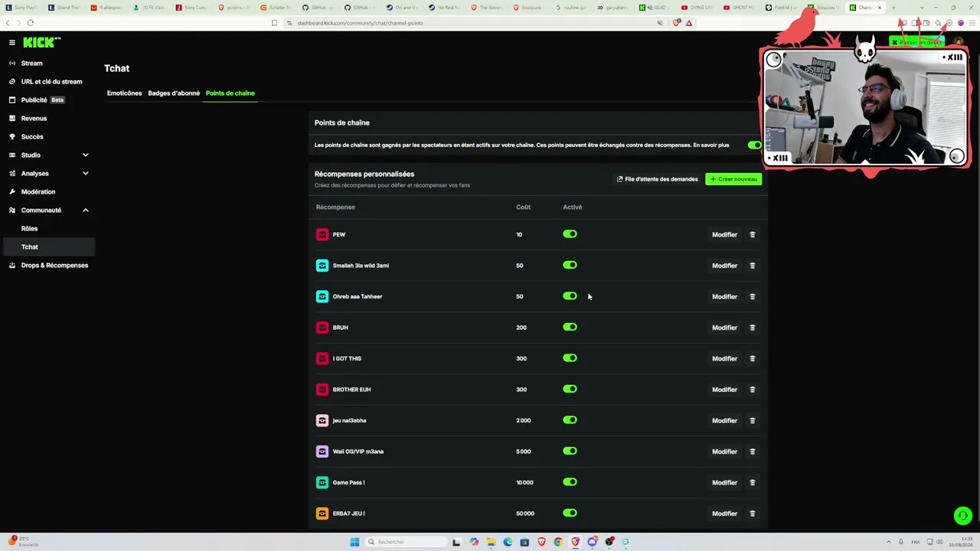The width and height of the screenshot is (980, 551).
Task: Delete the PEW reward using its trash icon
Action: point(752,235)
